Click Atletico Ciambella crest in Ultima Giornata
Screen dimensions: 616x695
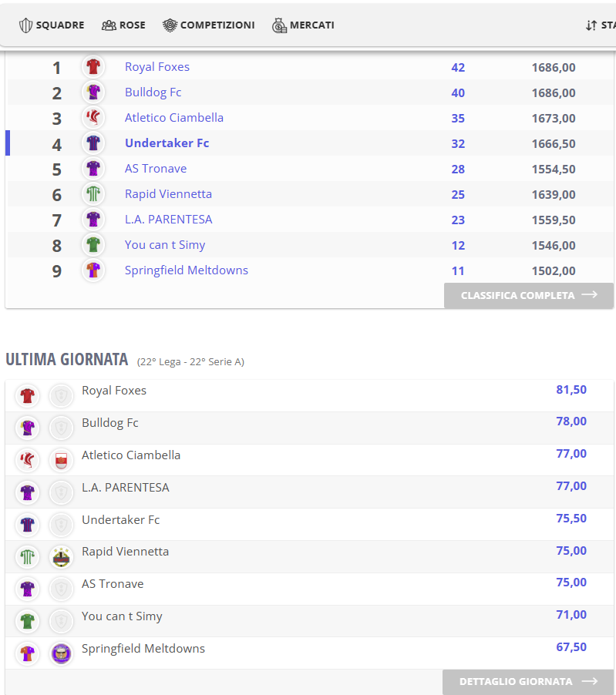coord(61,460)
